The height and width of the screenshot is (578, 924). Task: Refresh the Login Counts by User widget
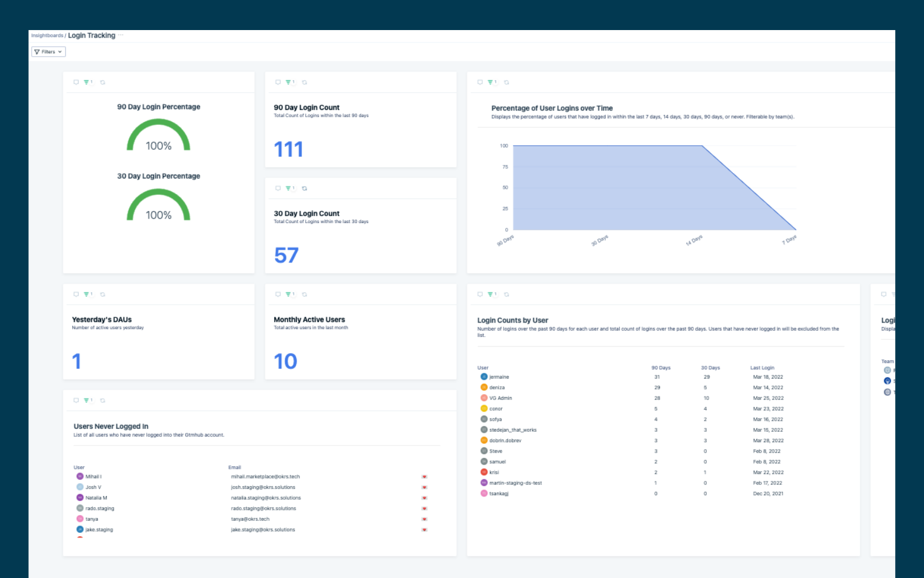506,294
